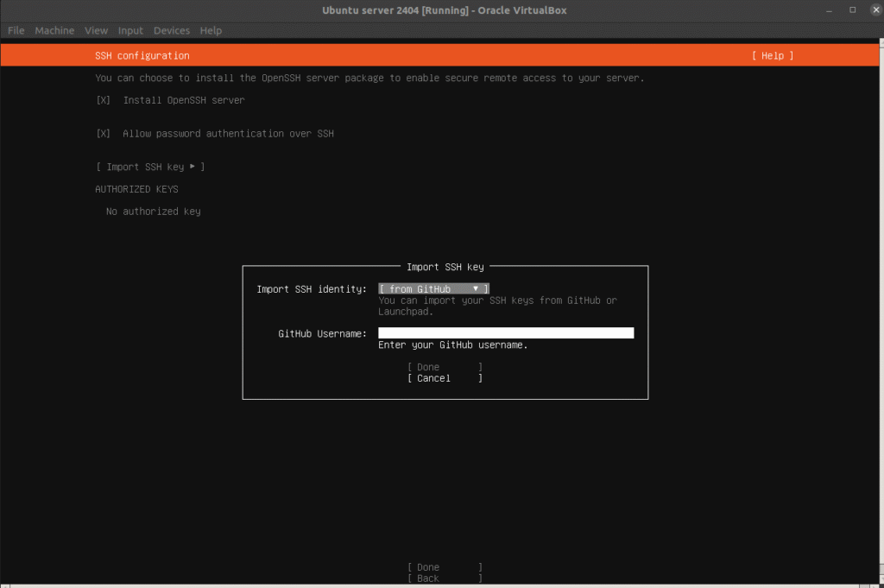Open the Devices menu
Screen dimensions: 884x588
[171, 30]
